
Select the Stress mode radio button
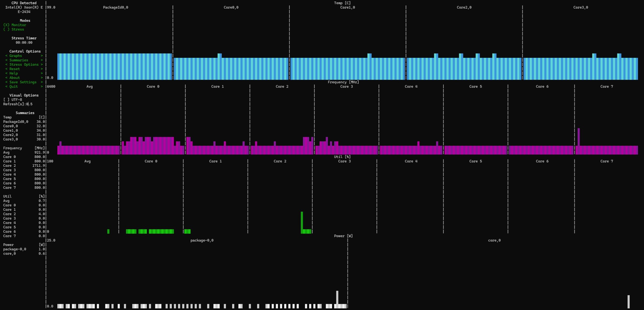pos(14,29)
